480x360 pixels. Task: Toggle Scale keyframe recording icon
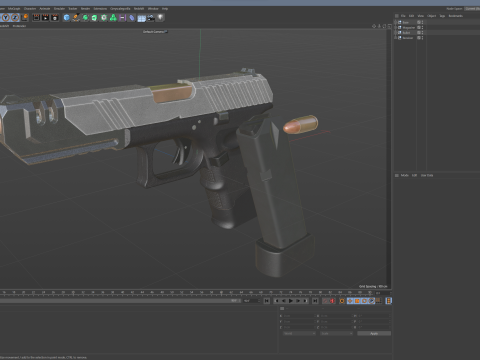point(357,301)
